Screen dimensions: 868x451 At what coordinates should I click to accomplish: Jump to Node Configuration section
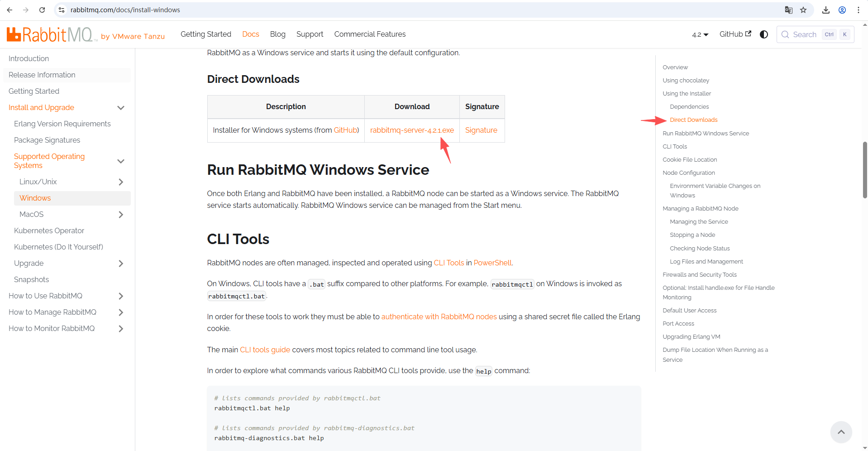tap(689, 173)
